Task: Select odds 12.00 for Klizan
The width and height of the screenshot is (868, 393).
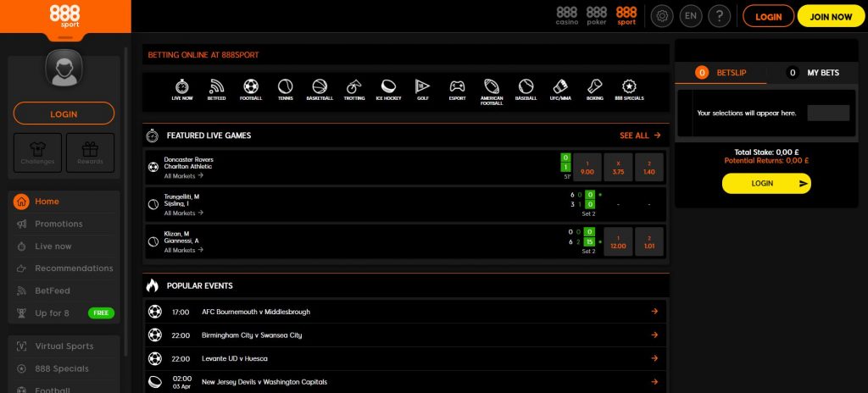Action: pos(618,241)
